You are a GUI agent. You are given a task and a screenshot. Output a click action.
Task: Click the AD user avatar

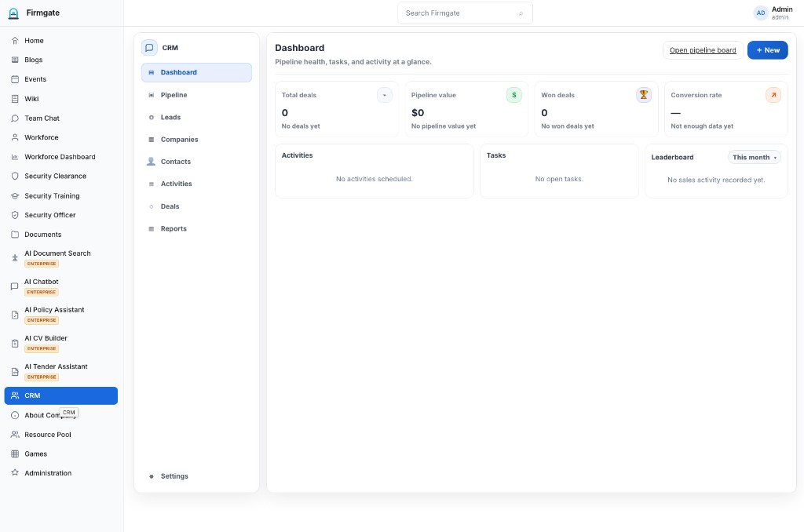761,13
